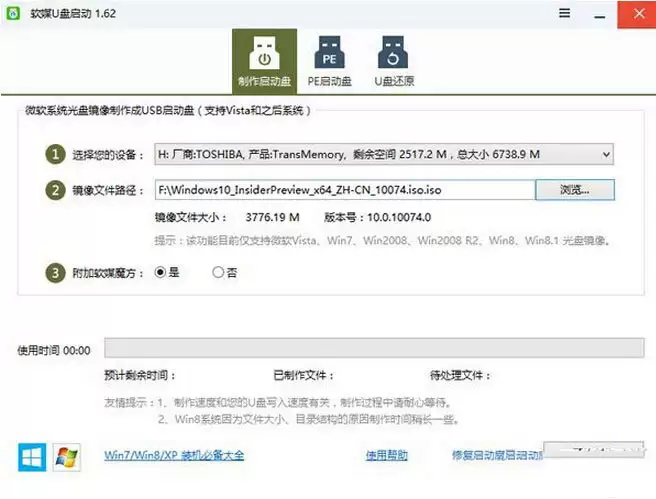Switch to the PE启动盘 tab
Image resolution: width=656 pixels, height=499 pixels.
[329, 61]
